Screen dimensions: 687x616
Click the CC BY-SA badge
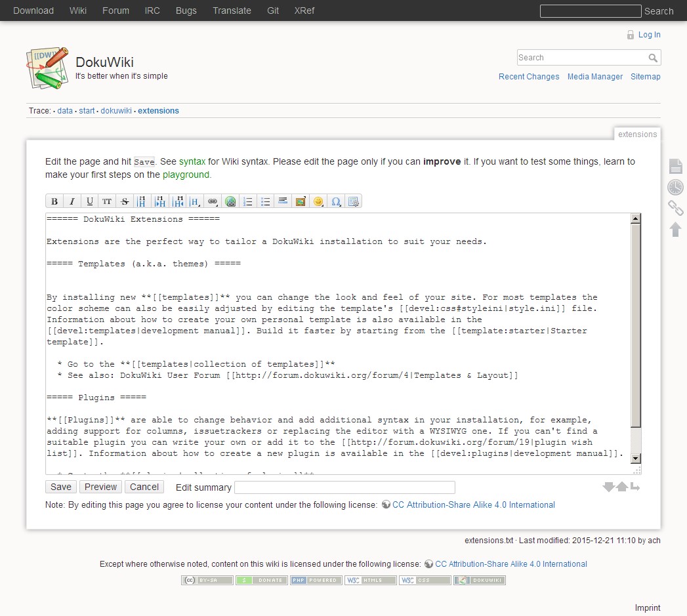[x=207, y=580]
